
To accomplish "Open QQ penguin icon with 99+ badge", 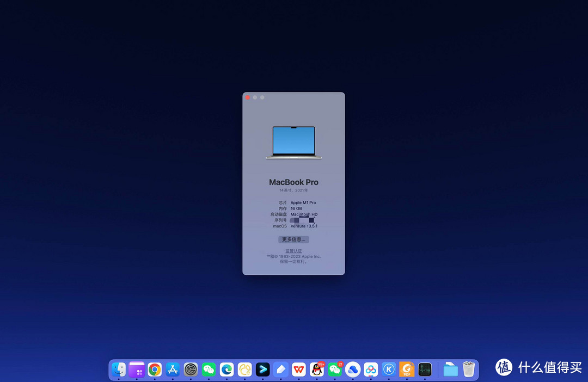I will pyautogui.click(x=317, y=369).
